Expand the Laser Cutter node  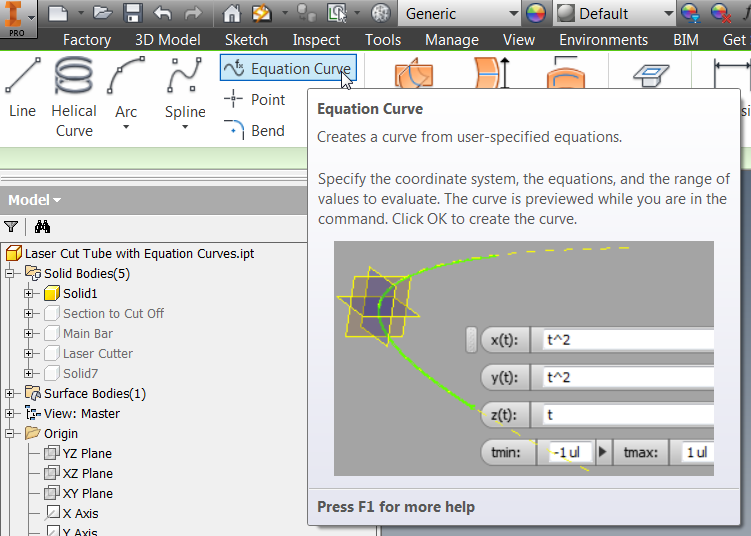click(29, 354)
